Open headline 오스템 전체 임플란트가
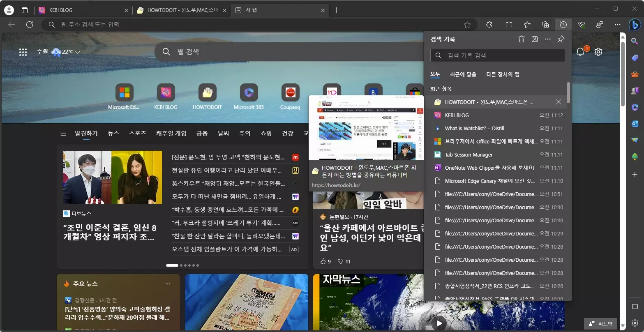The height and width of the screenshot is (332, 644). (x=227, y=249)
